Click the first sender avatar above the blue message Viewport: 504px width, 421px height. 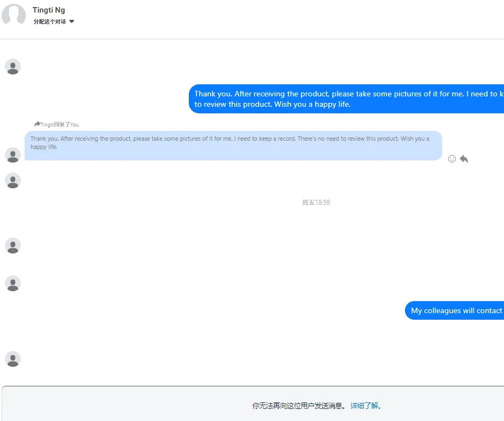tap(13, 67)
